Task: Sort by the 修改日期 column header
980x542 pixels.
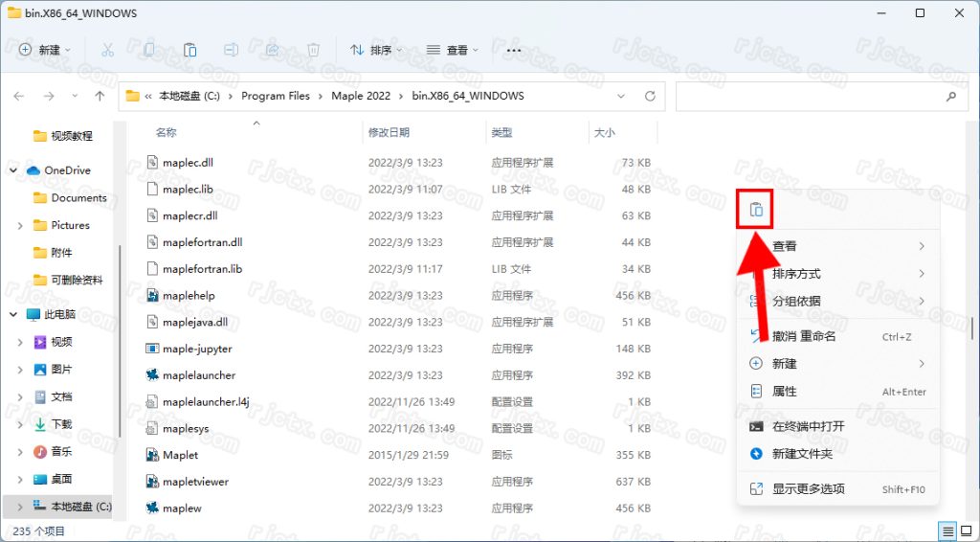Action: pos(389,132)
